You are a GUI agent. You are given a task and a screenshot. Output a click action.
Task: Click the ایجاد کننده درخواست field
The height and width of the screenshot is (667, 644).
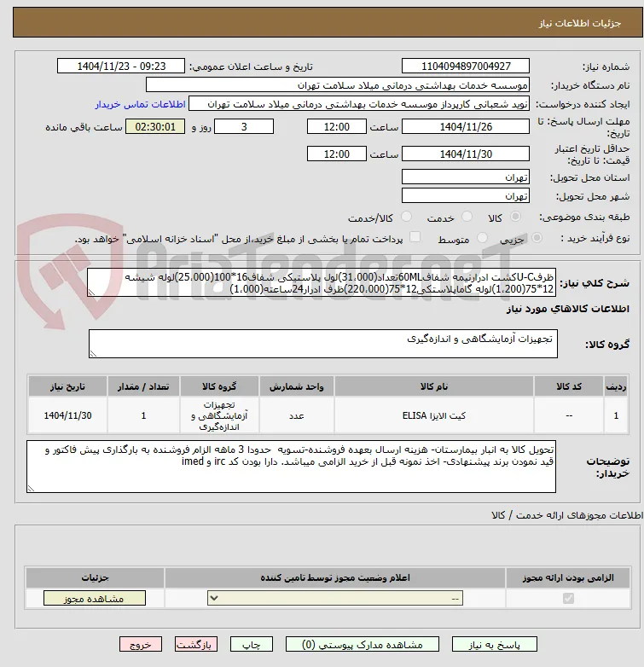359,104
